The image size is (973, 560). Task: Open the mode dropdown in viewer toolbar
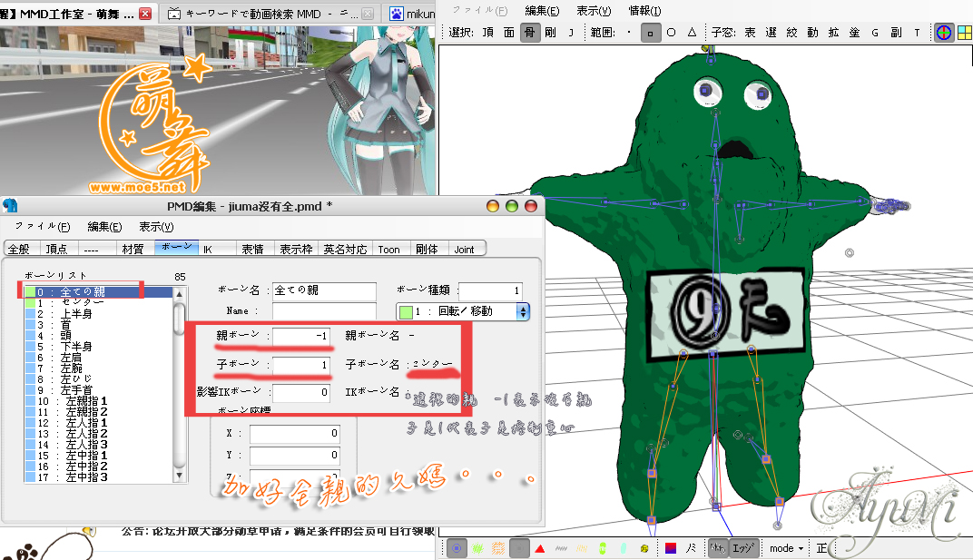786,548
